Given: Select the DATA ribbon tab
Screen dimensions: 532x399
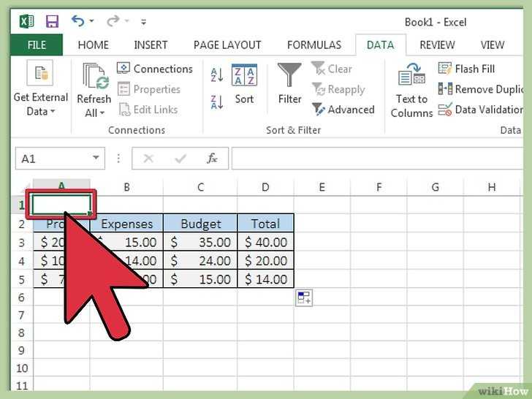Looking at the screenshot, I should (x=380, y=45).
